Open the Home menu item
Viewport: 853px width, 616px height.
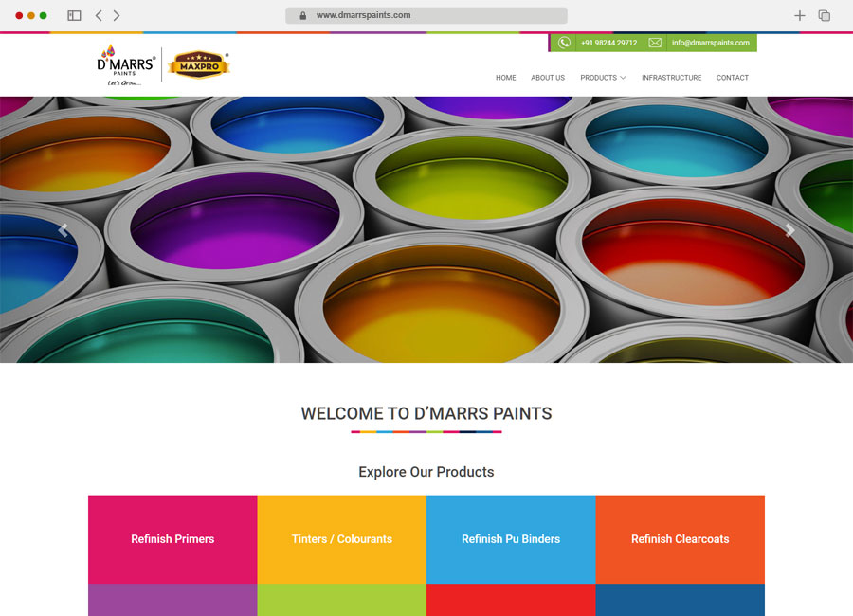pyautogui.click(x=506, y=78)
